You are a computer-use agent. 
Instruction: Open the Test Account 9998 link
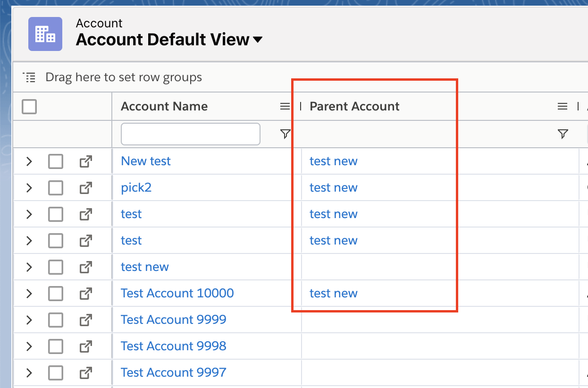(174, 346)
